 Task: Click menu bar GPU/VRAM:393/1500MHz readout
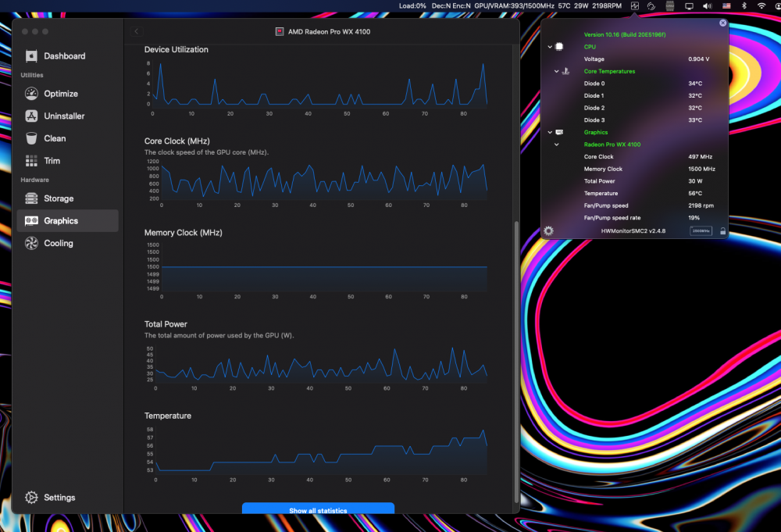[514, 6]
